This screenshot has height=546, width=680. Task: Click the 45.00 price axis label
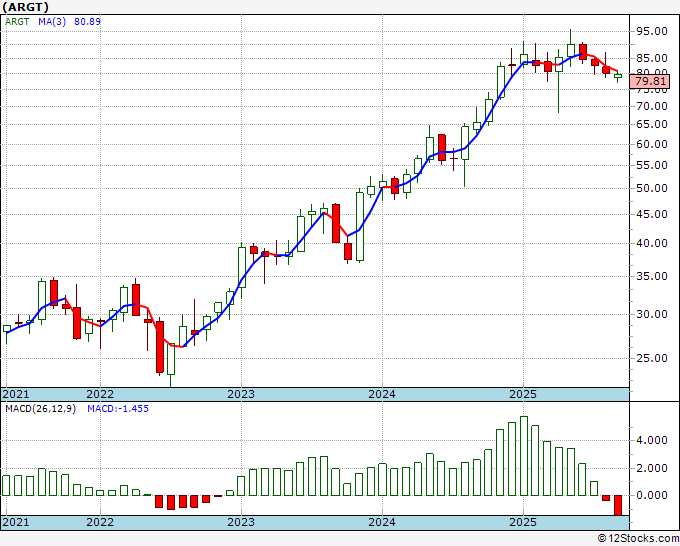651,214
